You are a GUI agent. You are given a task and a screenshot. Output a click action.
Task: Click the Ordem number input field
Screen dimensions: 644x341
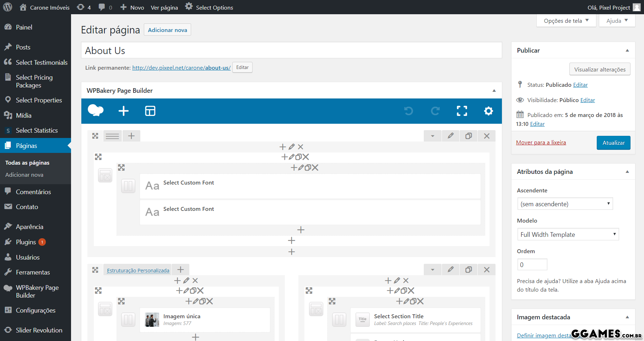point(532,265)
